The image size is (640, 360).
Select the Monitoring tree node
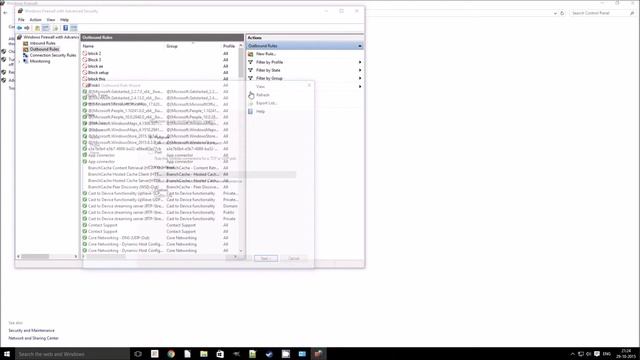(40, 61)
